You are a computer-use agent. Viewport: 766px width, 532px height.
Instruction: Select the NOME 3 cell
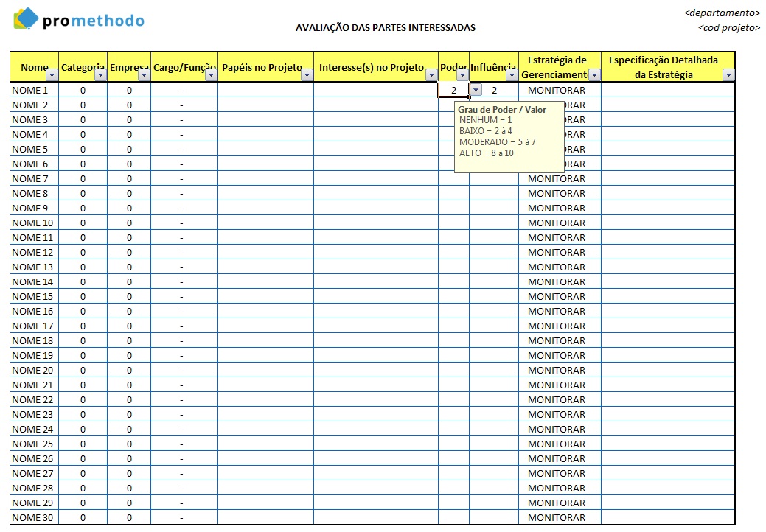point(34,119)
